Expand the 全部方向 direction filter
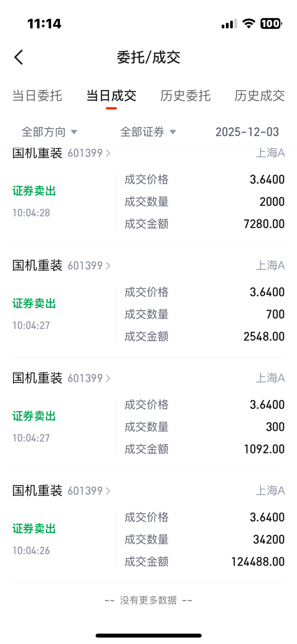 coord(49,132)
